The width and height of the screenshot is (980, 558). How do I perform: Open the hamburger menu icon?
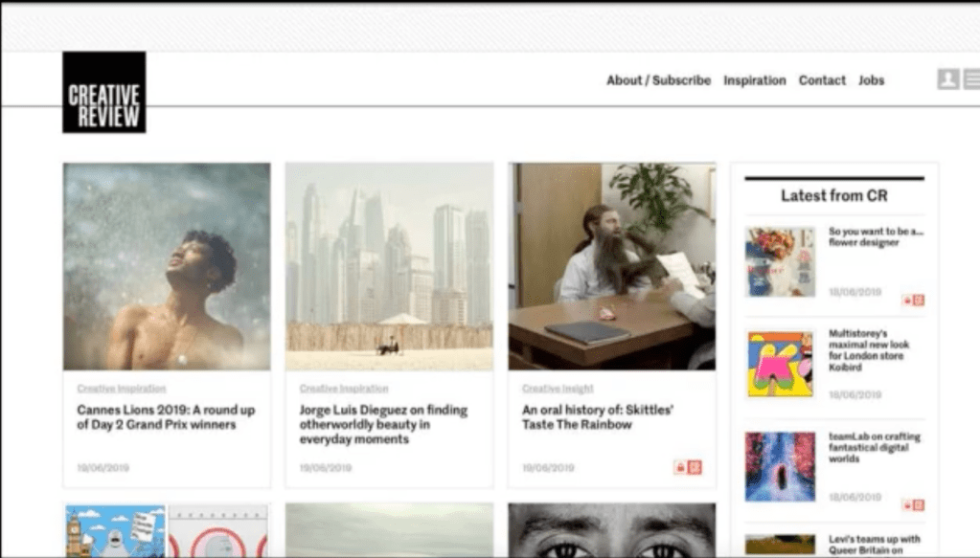[971, 79]
